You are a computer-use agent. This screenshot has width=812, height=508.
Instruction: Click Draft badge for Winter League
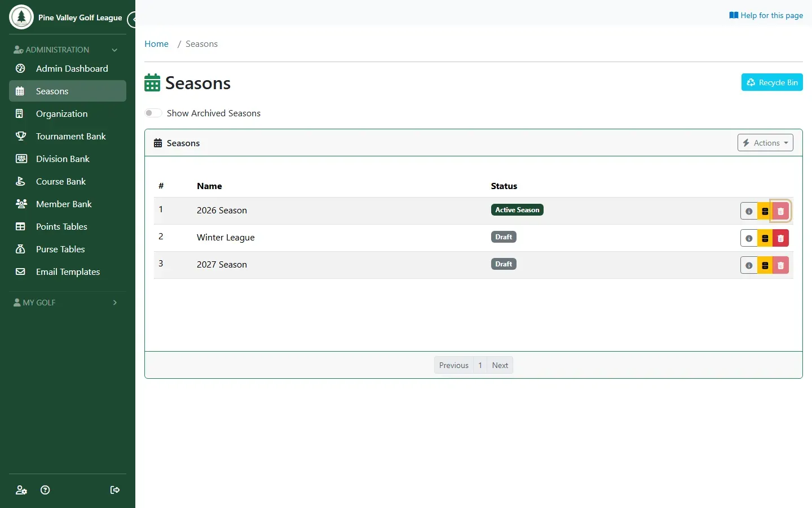[x=504, y=237]
